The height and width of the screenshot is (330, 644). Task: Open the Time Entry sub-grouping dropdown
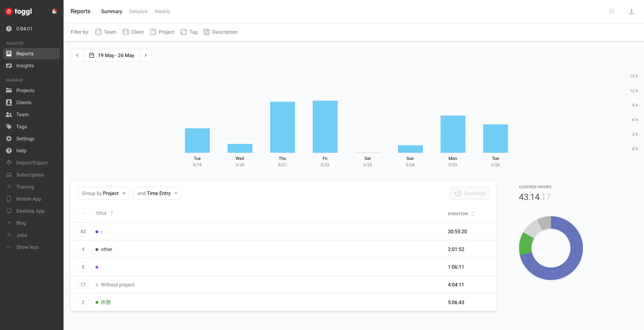157,193
